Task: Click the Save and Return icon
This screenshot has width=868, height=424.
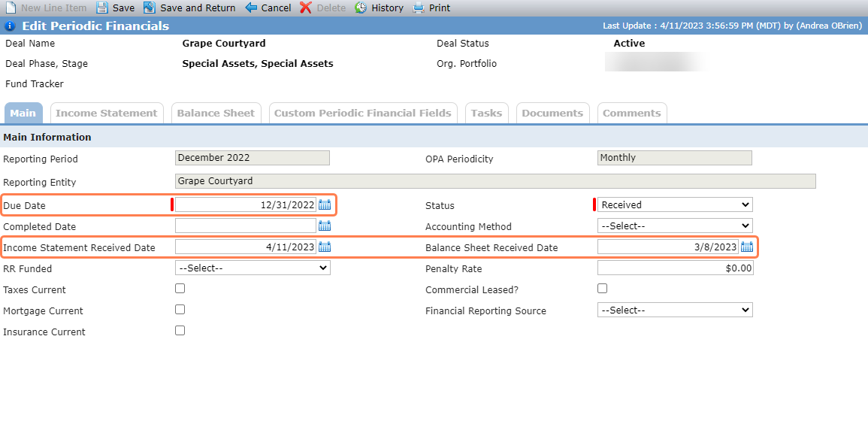Action: tap(150, 8)
